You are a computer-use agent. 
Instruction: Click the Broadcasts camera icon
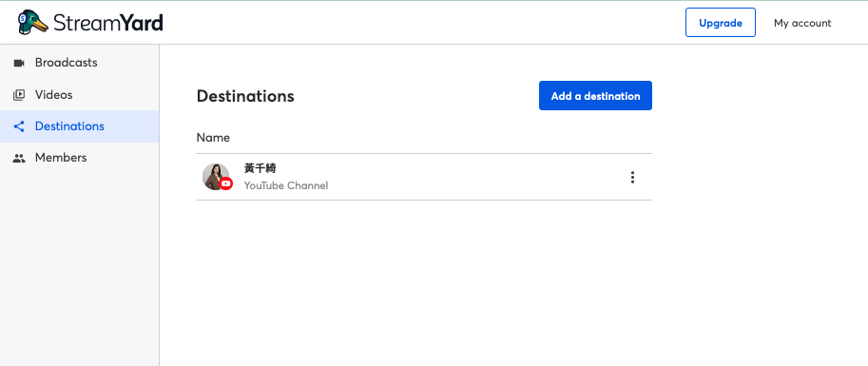click(19, 63)
